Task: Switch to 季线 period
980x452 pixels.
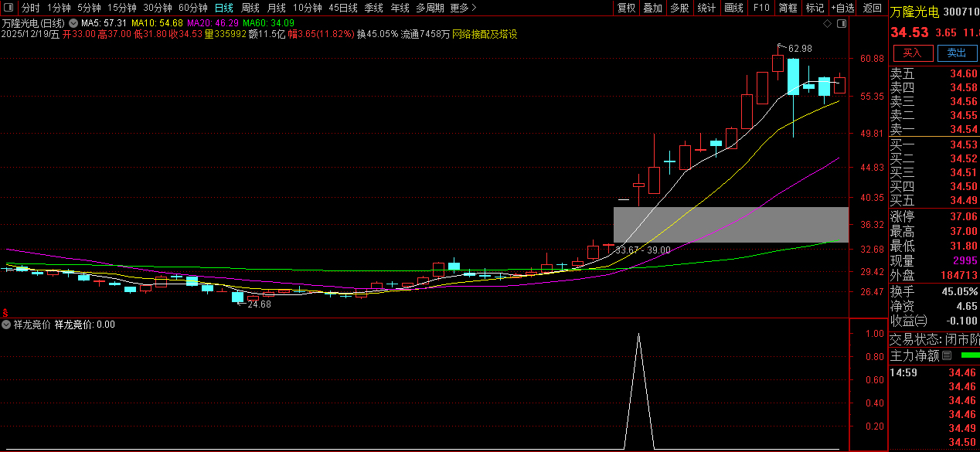Action: [373, 8]
